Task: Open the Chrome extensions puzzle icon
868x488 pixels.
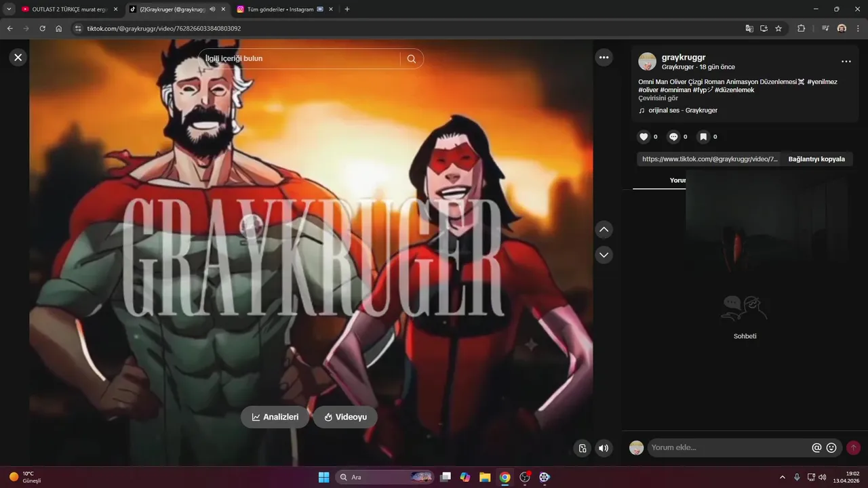Action: pos(801,28)
